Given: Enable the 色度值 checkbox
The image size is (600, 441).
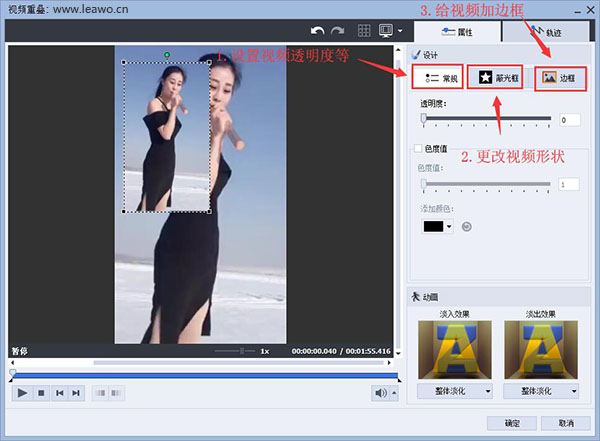Looking at the screenshot, I should [418, 148].
